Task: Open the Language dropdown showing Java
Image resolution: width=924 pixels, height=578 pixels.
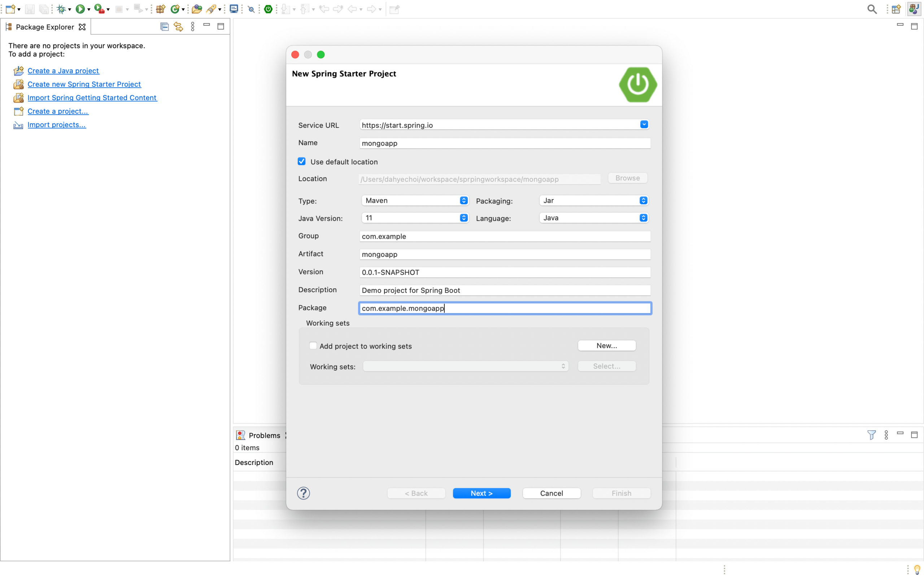Action: 594,218
